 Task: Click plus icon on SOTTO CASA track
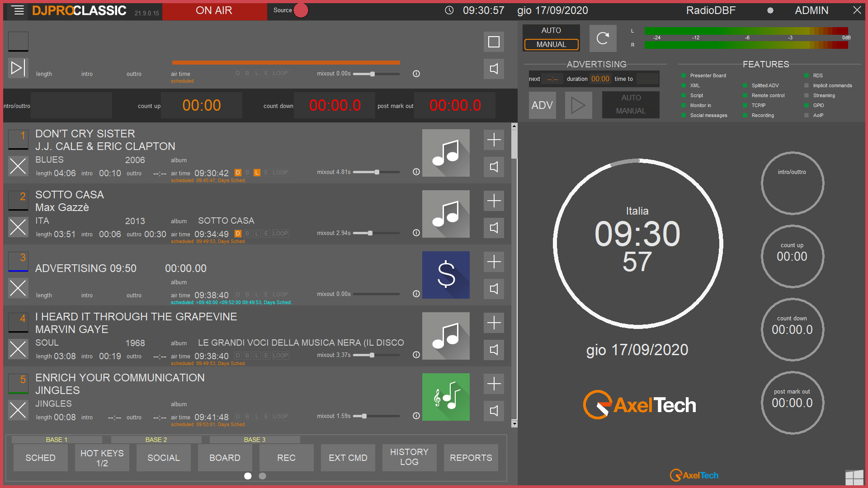(x=494, y=201)
